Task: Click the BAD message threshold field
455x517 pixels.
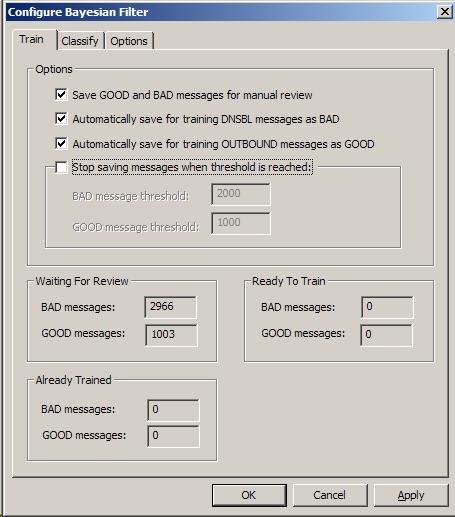Action: tap(241, 194)
